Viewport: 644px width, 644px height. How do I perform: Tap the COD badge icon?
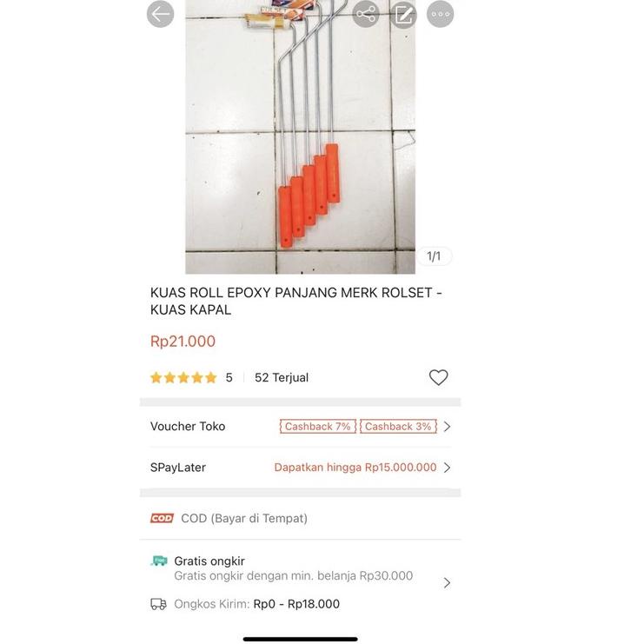[x=162, y=518]
